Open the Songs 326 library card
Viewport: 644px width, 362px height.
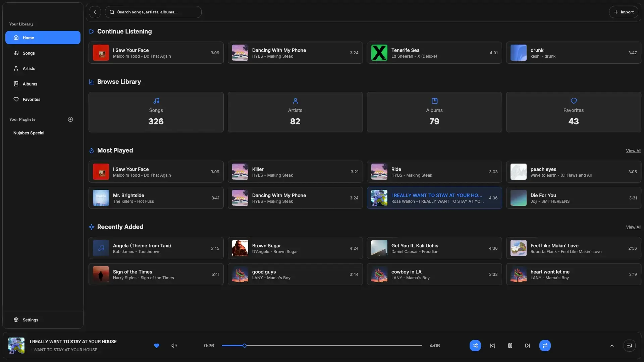coord(156,112)
